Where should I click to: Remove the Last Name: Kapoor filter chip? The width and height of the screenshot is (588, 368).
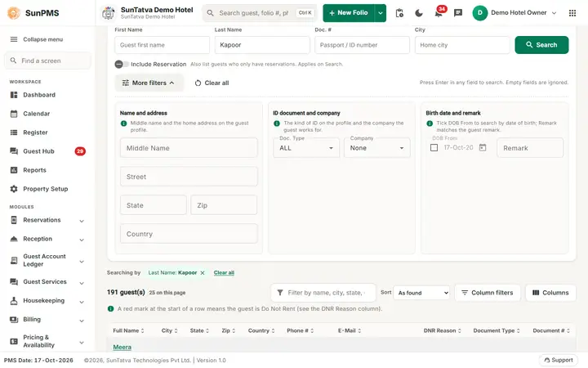203,273
